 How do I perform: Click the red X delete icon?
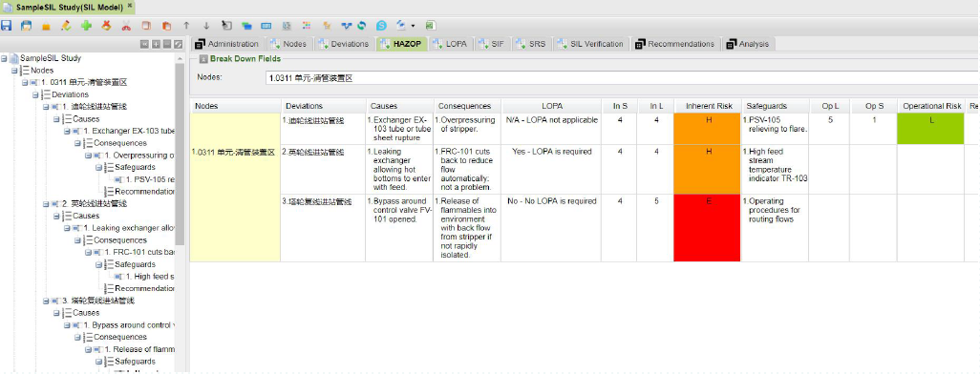pos(106,26)
